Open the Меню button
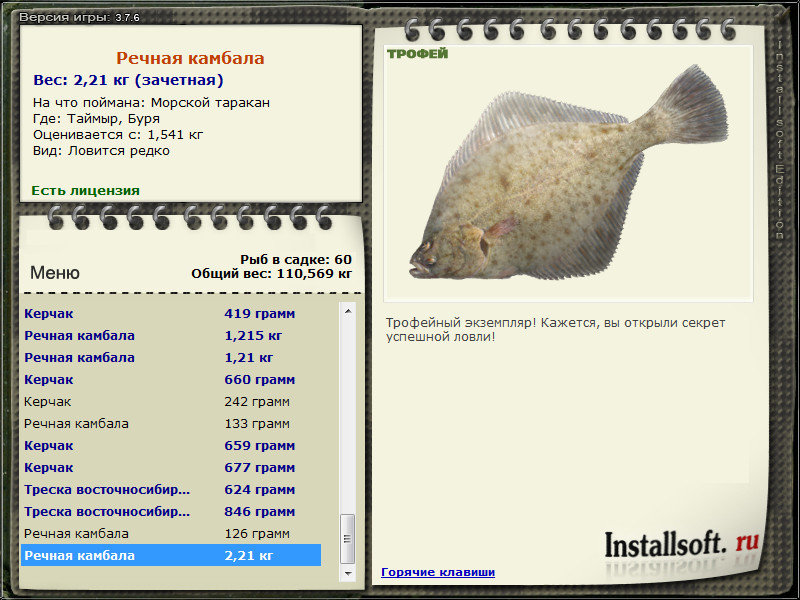This screenshot has height=600, width=800. coord(55,273)
